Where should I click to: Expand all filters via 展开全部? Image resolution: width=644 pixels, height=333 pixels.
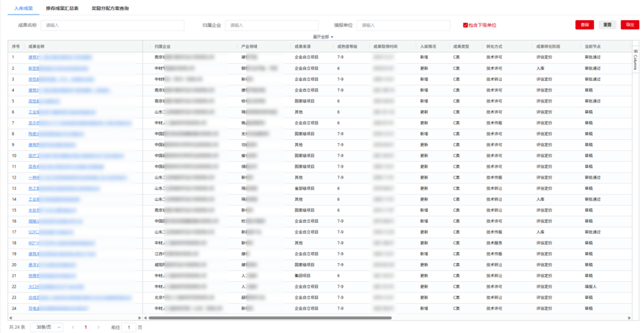pos(323,37)
